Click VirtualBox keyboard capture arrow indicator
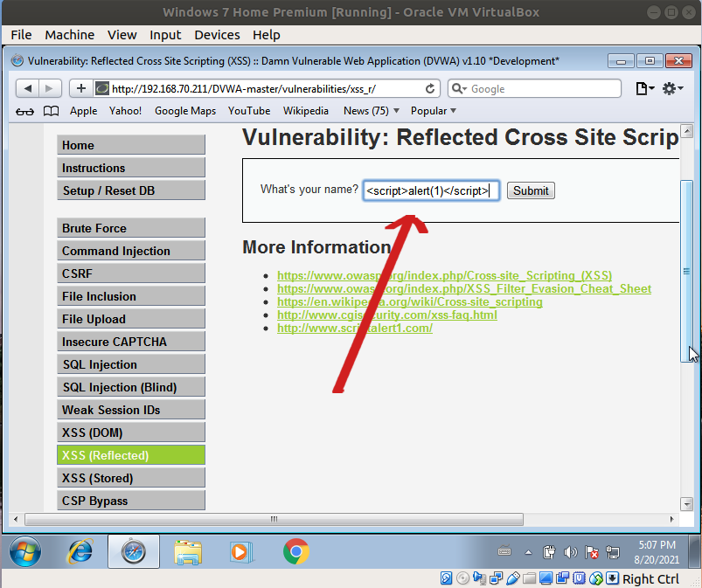Image resolution: width=702 pixels, height=588 pixels. [x=613, y=578]
